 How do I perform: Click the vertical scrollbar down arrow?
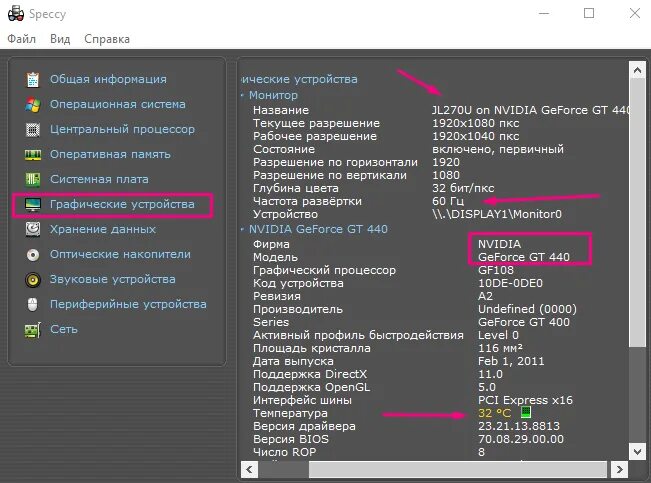(637, 451)
